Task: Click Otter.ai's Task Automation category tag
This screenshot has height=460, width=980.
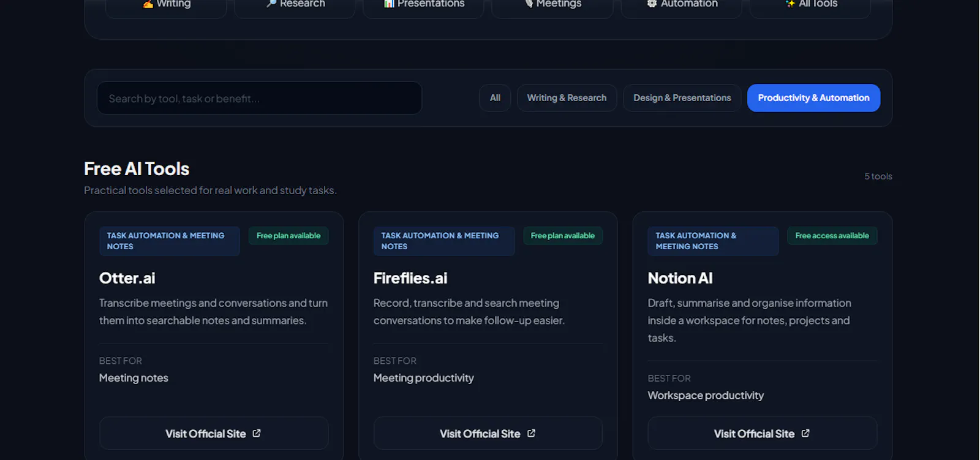Action: [169, 241]
